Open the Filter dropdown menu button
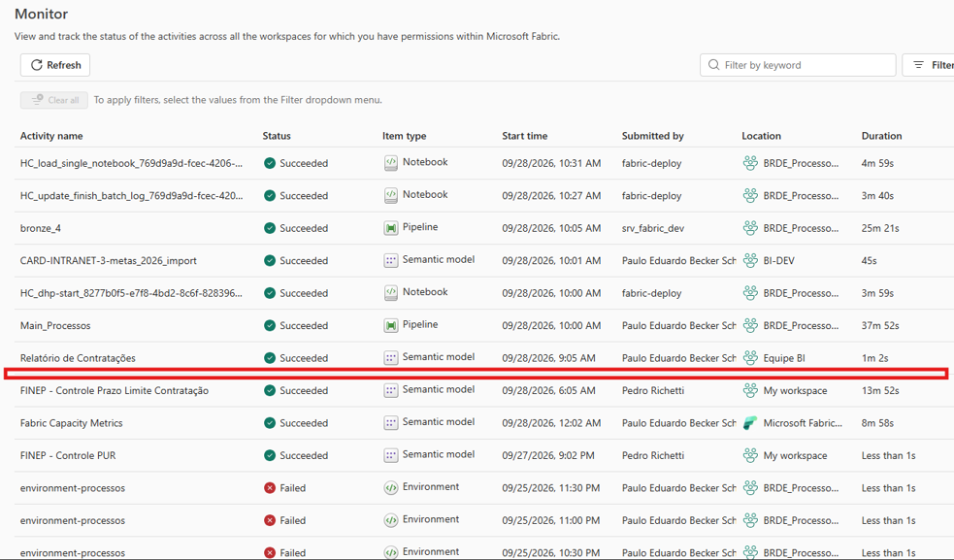Image resolution: width=954 pixels, height=560 pixels. point(930,65)
